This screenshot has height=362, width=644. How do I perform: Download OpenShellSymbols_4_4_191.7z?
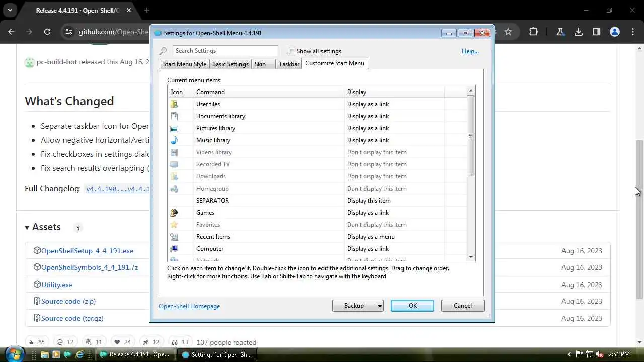tap(90, 267)
